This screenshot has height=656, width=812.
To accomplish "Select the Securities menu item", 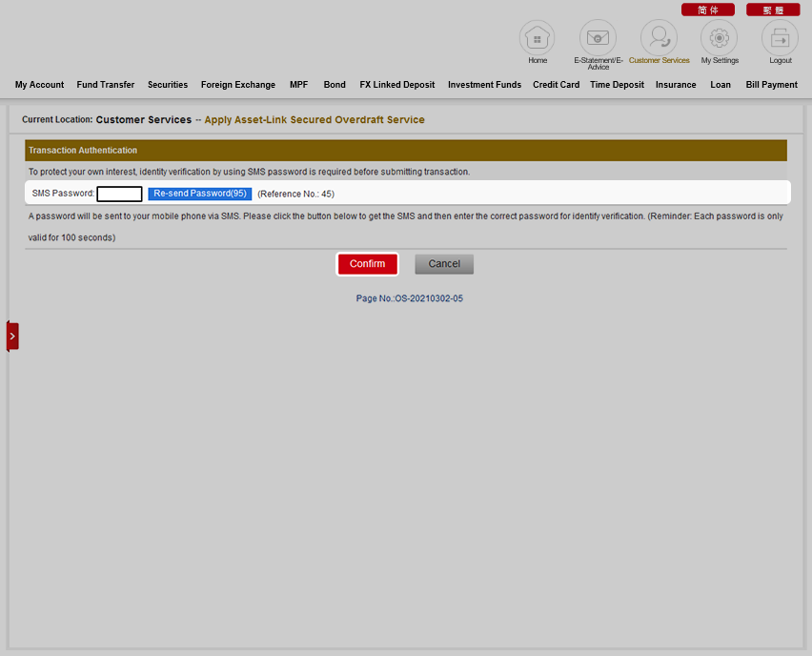I will pyautogui.click(x=168, y=85).
